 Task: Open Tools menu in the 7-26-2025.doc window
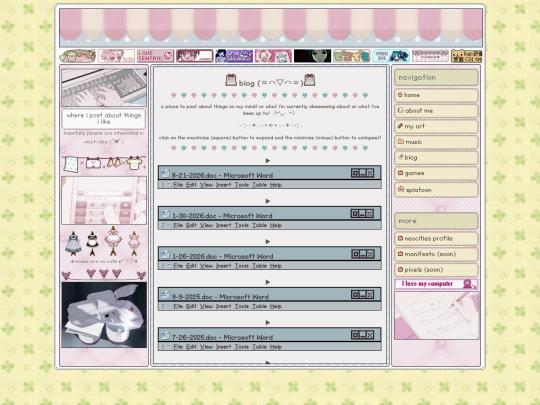(242, 347)
